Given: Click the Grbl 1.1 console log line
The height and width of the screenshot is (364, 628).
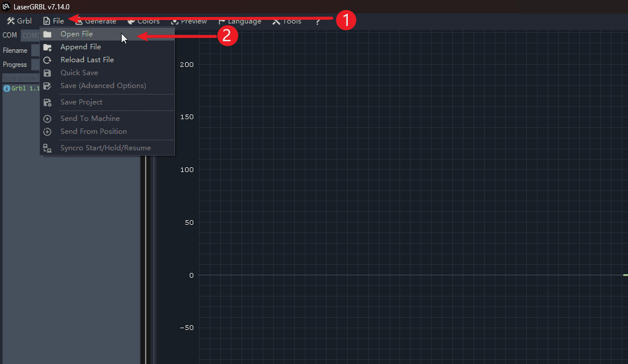Looking at the screenshot, I should 22,88.
